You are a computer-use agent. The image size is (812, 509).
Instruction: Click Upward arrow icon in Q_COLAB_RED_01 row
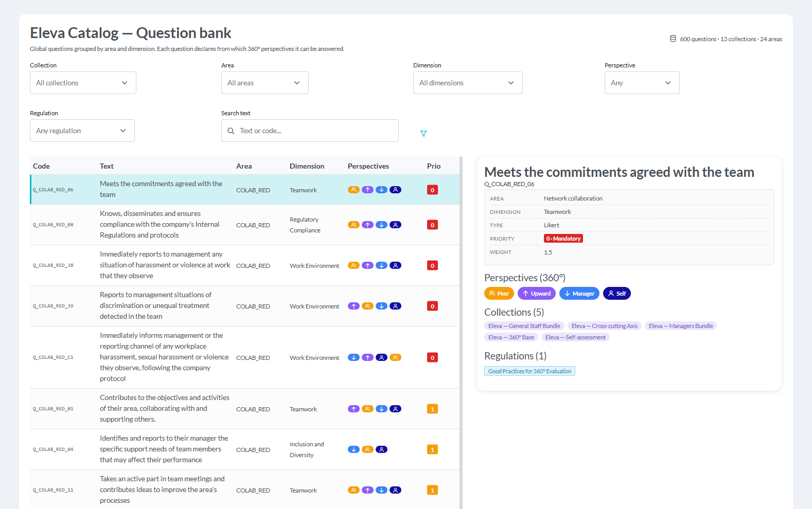[354, 409]
